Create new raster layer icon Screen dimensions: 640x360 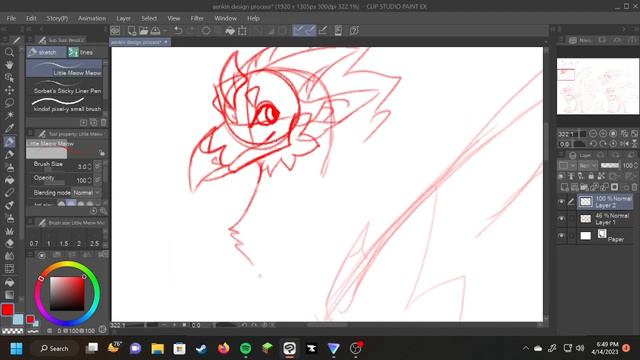pyautogui.click(x=564, y=187)
